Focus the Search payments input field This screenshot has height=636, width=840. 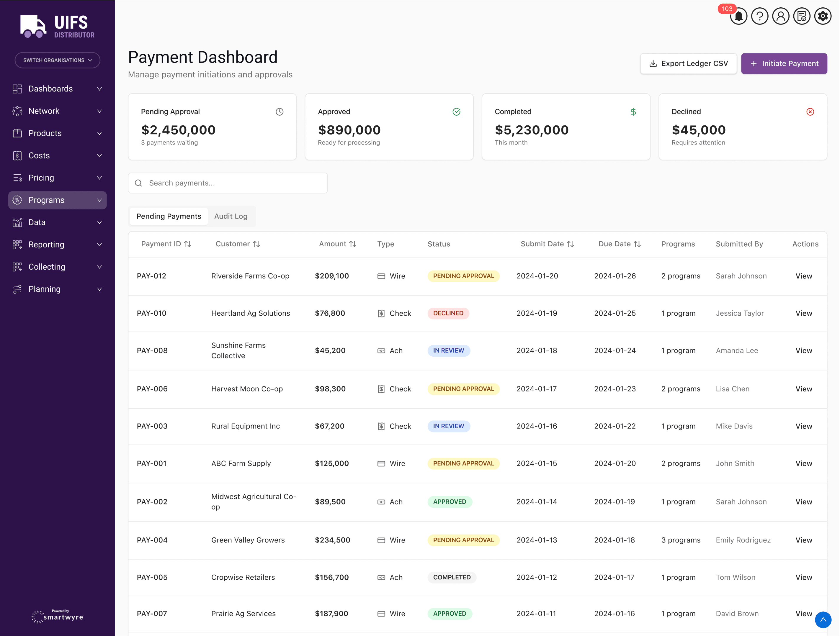(x=228, y=183)
